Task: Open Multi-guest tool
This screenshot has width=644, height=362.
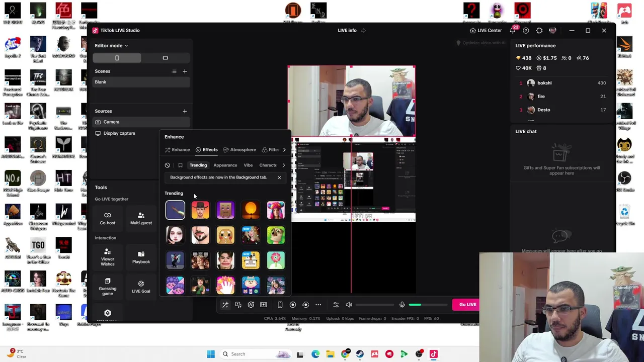Action: pyautogui.click(x=141, y=219)
